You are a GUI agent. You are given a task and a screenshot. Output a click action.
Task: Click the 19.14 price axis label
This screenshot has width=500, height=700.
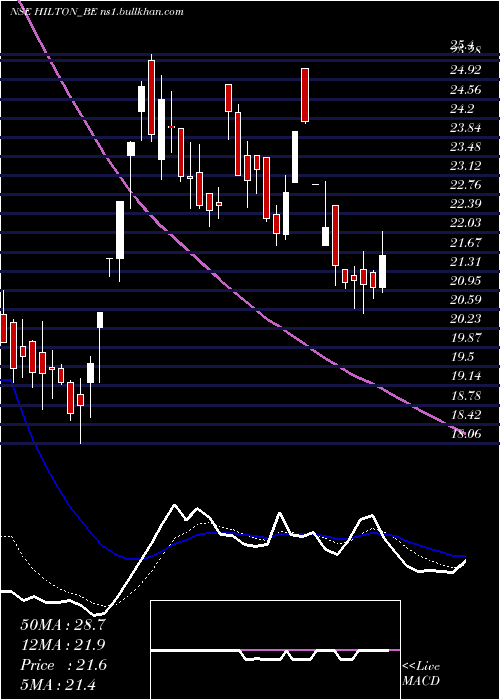tap(466, 376)
